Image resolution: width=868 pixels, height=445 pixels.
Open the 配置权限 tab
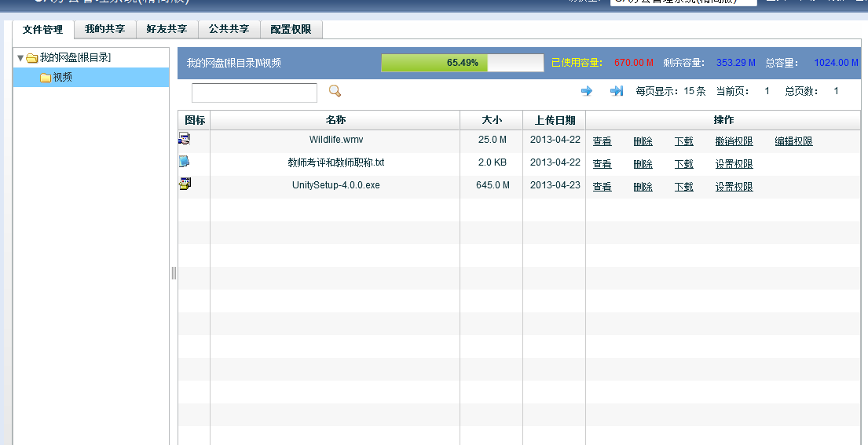(291, 29)
